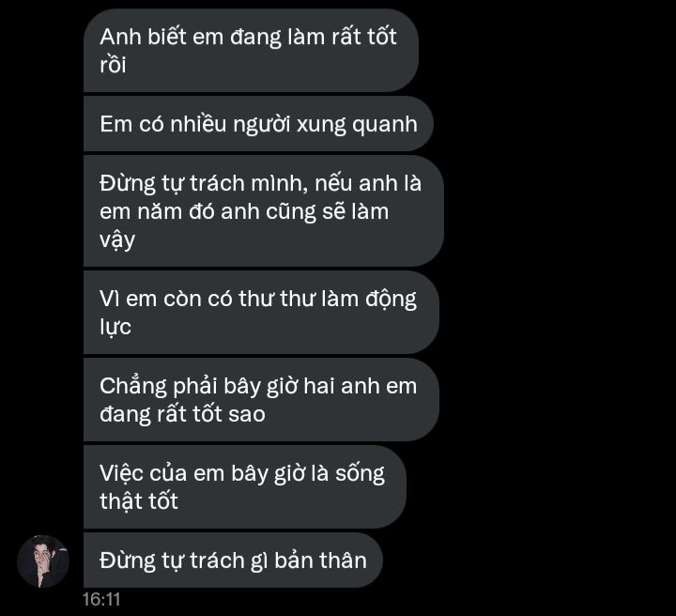The image size is (676, 616).
Task: Click the word 'rồi' in the first message
Action: coord(113,65)
